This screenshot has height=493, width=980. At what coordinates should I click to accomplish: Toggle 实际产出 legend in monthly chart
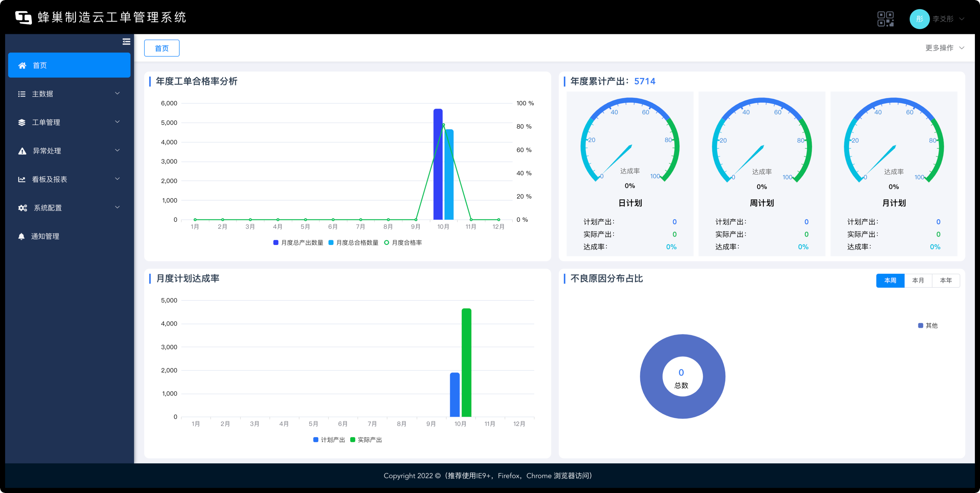point(366,440)
